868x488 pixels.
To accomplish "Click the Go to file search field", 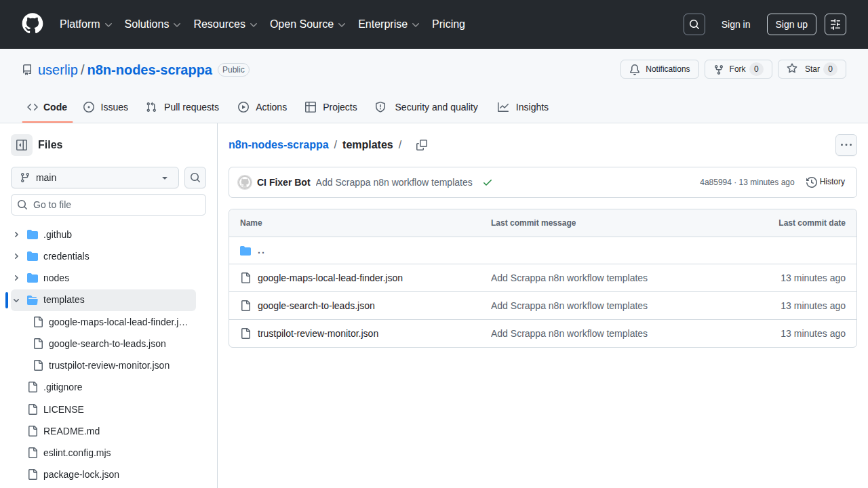I will point(108,204).
